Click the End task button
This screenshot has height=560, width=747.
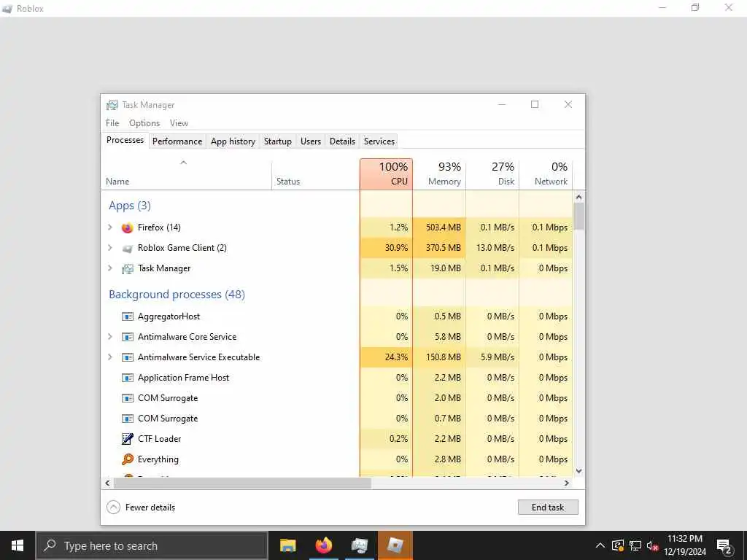pos(548,507)
